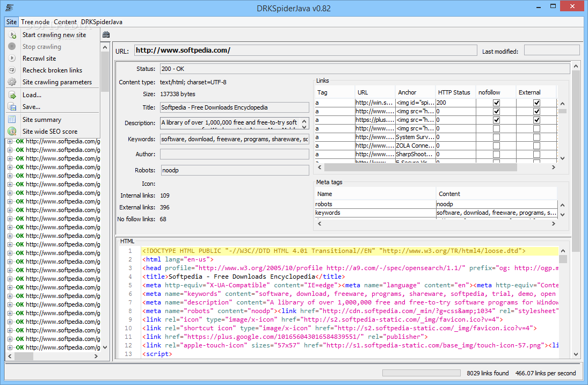588x385 pixels.
Task: Click the Status field showing 200 - OK
Action: (x=365, y=69)
